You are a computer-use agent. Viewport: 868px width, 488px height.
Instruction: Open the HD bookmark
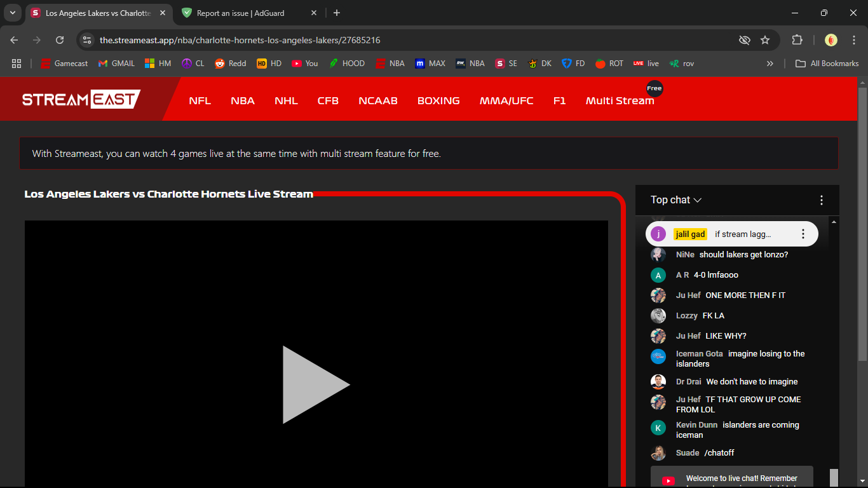point(269,64)
